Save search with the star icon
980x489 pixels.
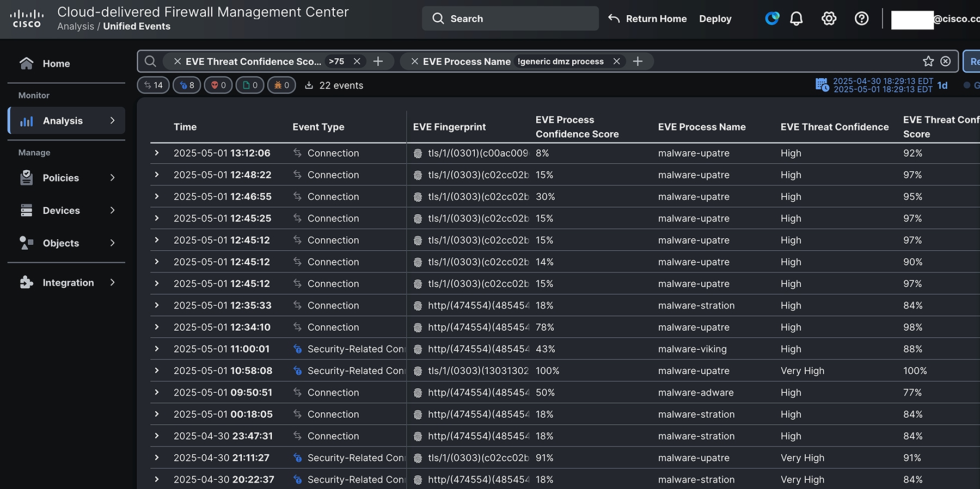click(928, 61)
